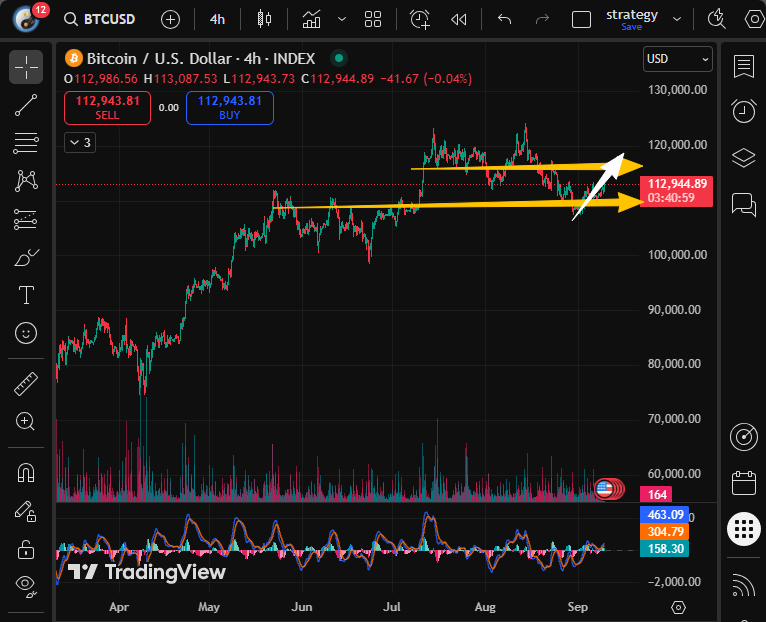The width and height of the screenshot is (766, 622).
Task: Open user profile avatar with 12 notifications
Action: click(x=26, y=19)
